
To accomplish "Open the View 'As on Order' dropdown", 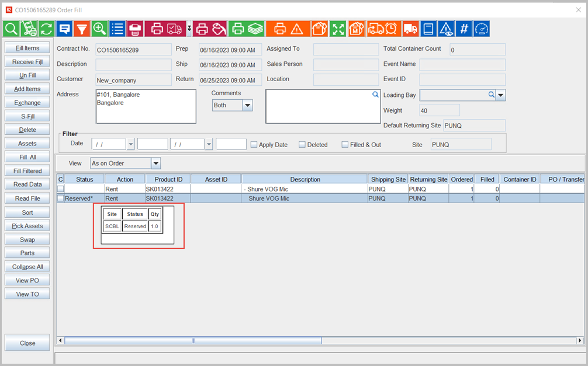I will (155, 163).
